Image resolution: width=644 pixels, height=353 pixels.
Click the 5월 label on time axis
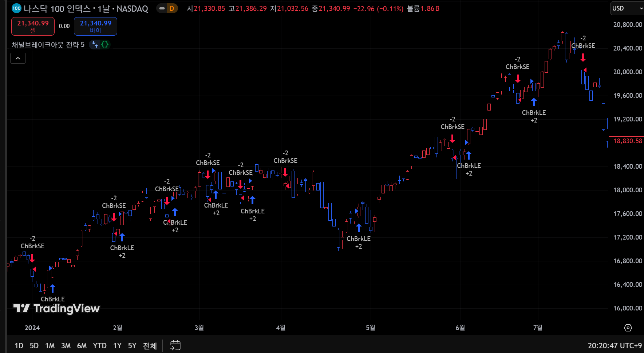click(370, 328)
